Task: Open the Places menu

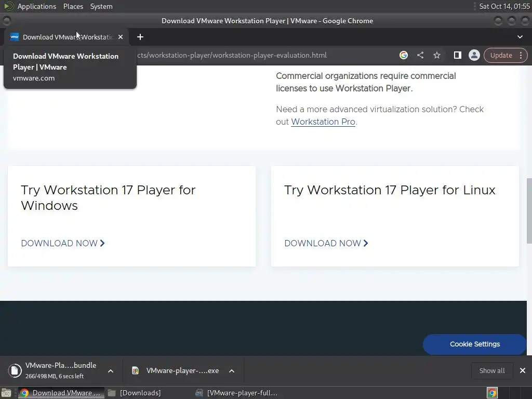Action: click(73, 6)
